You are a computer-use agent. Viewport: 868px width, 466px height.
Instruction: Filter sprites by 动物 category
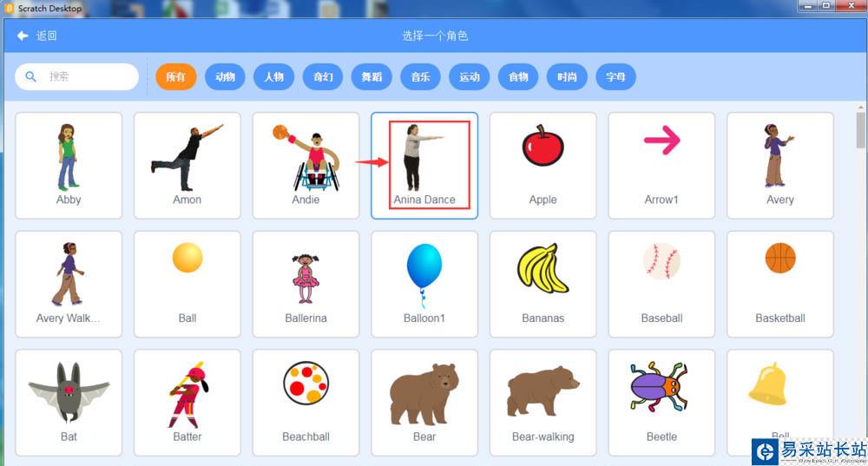(225, 77)
